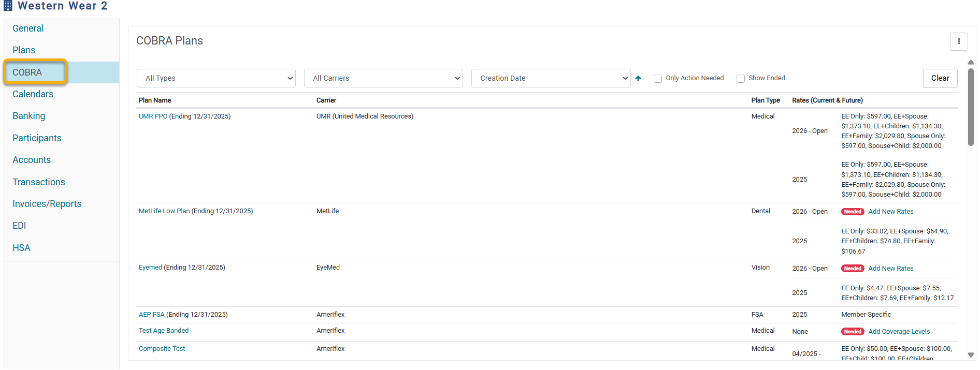Click the building icon beside Western Wear 2
The width and height of the screenshot is (980, 370).
(8, 6)
